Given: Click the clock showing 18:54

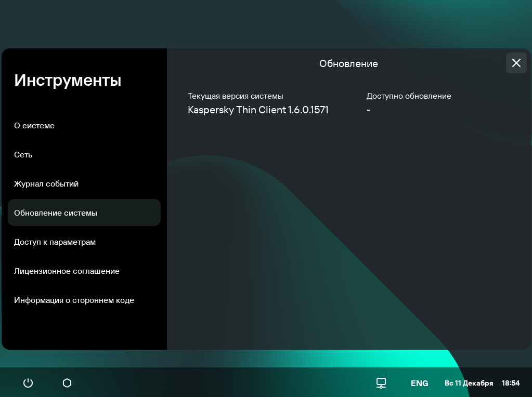Looking at the screenshot, I should pos(511,383).
